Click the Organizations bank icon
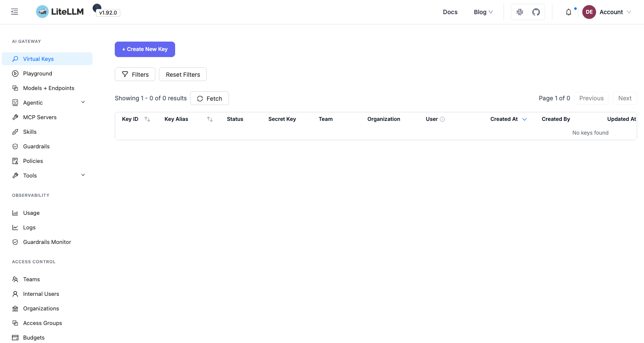This screenshot has height=343, width=644. coord(15,309)
